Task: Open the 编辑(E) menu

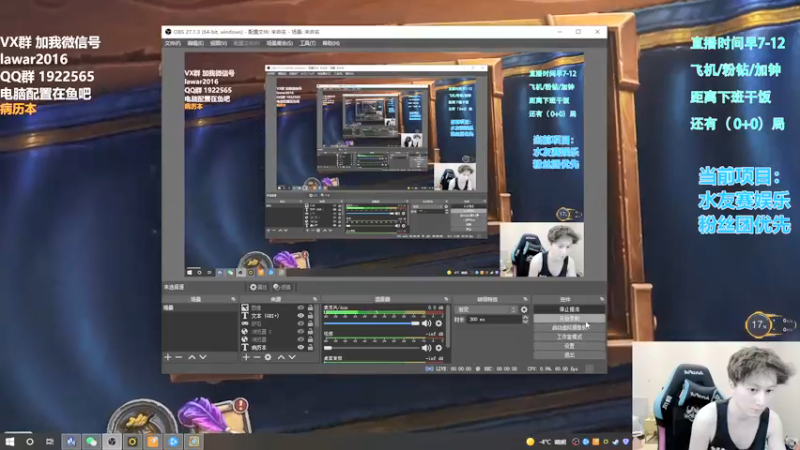Action: pyautogui.click(x=195, y=43)
